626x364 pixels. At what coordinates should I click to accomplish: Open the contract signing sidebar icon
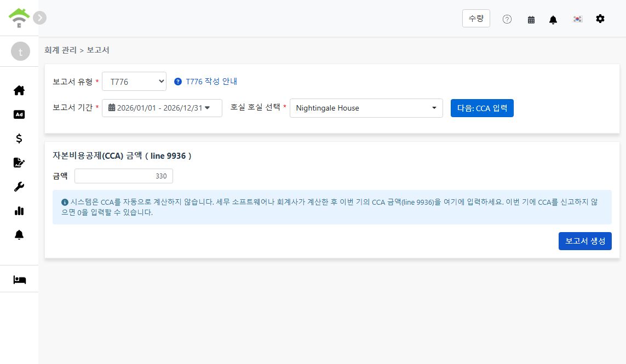(19, 163)
